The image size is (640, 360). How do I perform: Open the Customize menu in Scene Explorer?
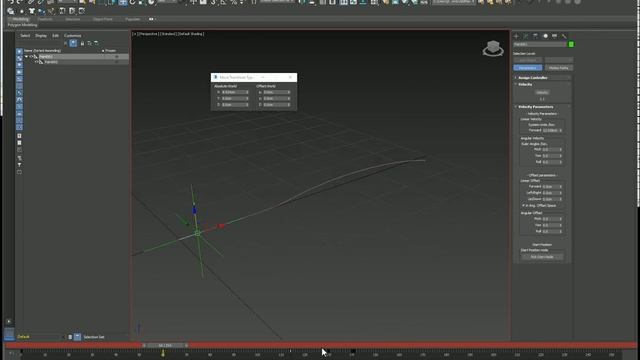coord(73,36)
